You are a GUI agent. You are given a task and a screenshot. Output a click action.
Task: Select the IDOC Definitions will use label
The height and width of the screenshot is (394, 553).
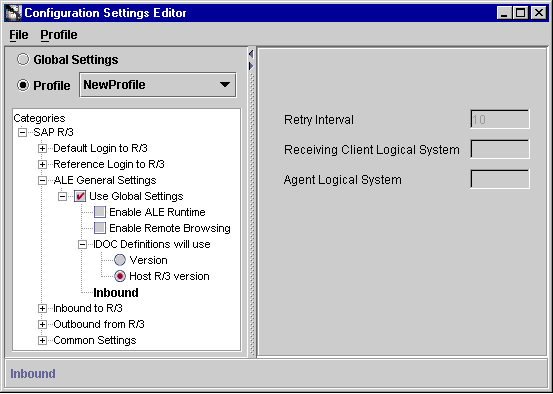pos(152,244)
